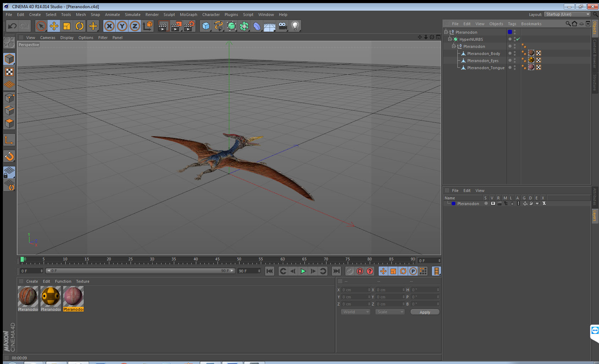Viewport: 599px width, 364px height.
Task: Toggle Solo dot for Pteranodon layer
Action: 486,204
